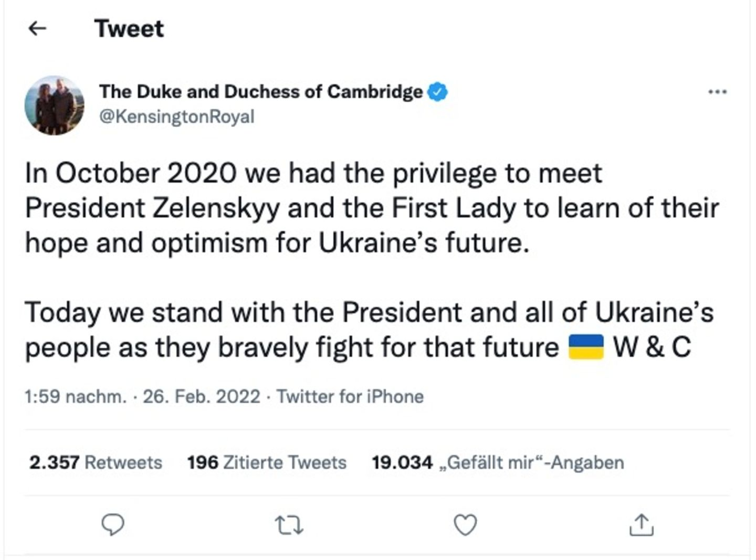Open the Twitter for iPhone source link
756x560 pixels.
pyautogui.click(x=350, y=396)
